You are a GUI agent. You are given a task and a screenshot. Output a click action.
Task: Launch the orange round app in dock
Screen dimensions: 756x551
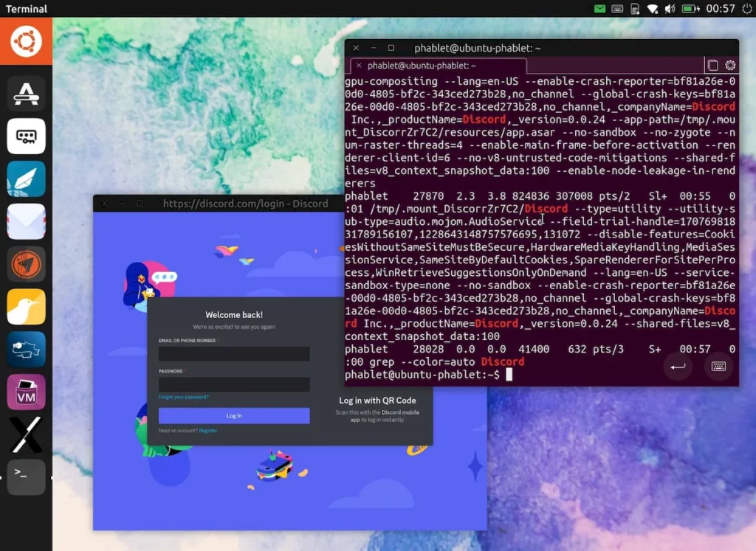point(26,264)
